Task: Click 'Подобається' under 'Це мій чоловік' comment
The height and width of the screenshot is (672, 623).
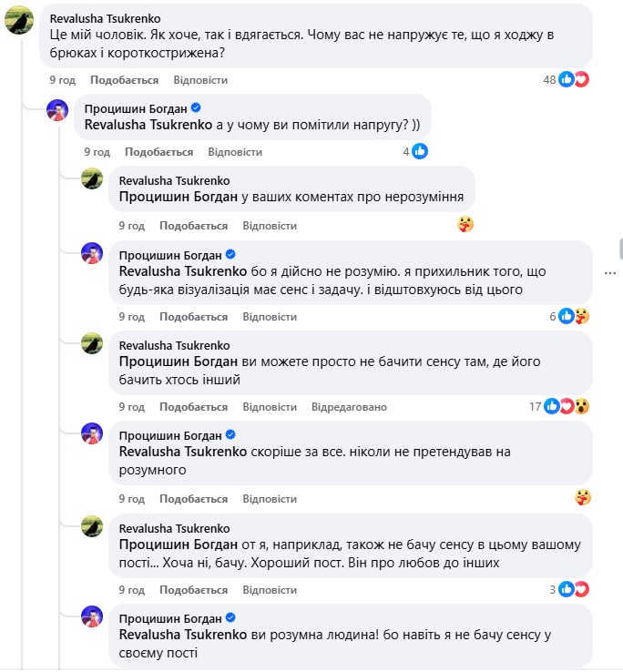Action: tap(123, 80)
